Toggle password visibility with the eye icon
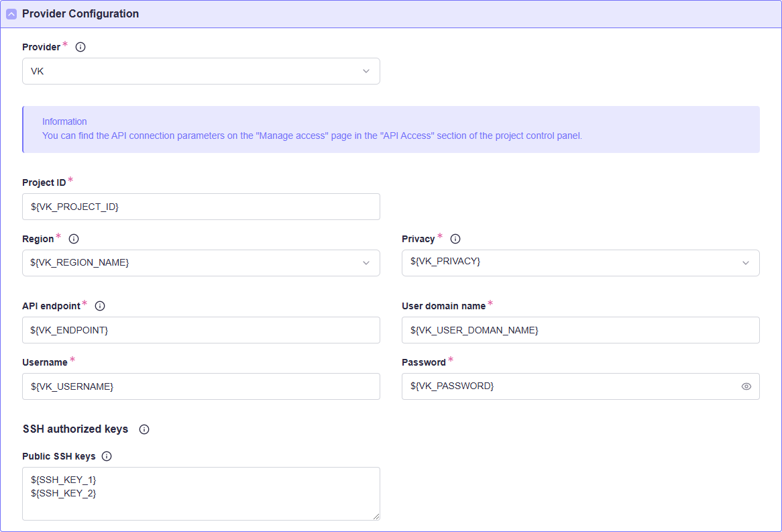782x532 pixels. pyautogui.click(x=746, y=386)
